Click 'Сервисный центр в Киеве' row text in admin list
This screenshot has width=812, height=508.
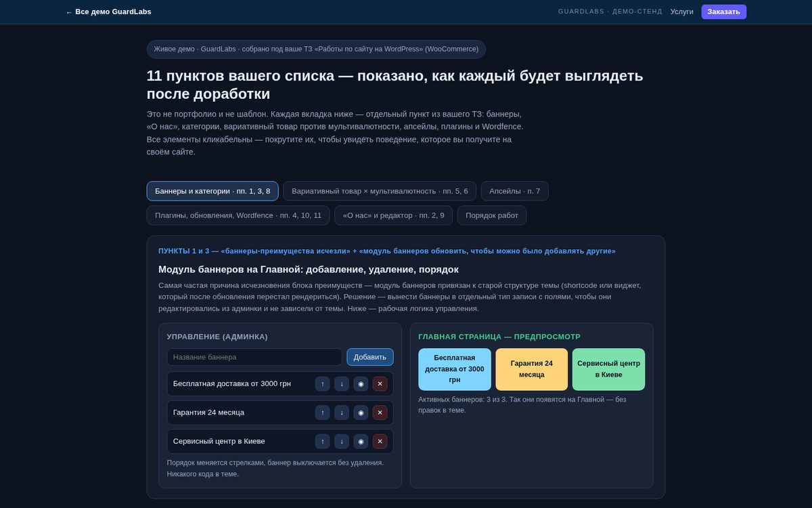[219, 441]
